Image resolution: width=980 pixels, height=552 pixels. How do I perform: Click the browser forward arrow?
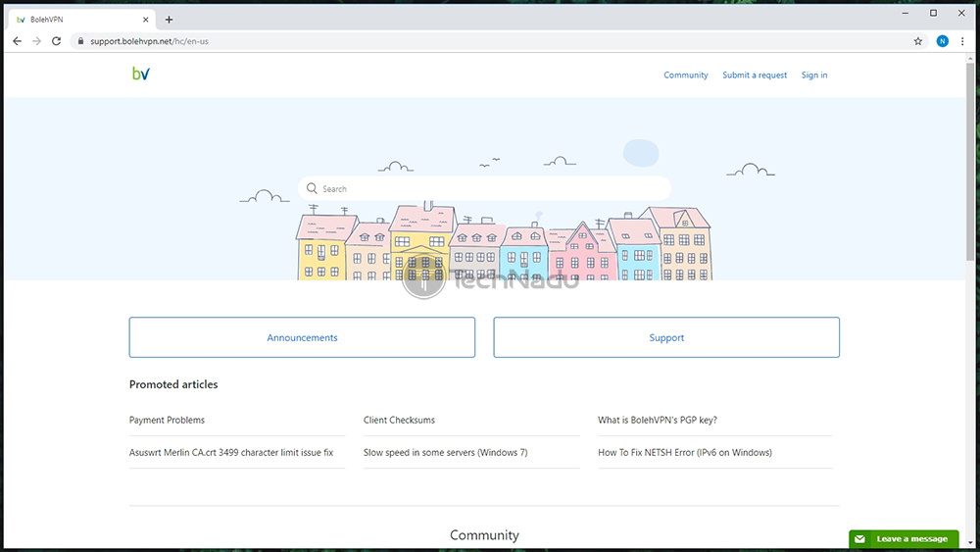(x=36, y=41)
